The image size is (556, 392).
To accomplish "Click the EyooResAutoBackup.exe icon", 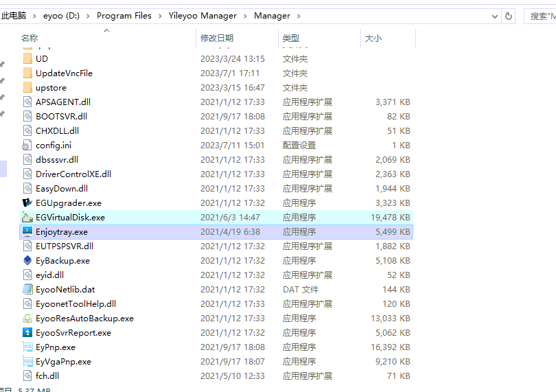I will click(x=27, y=319).
